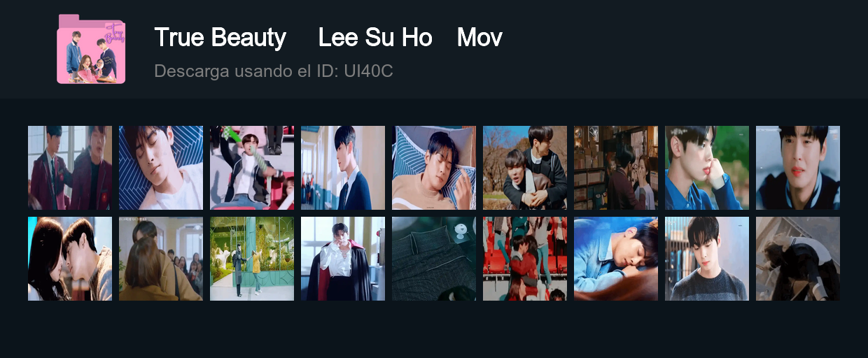Choose the greenhouse garden scene thumbnail

[252, 259]
